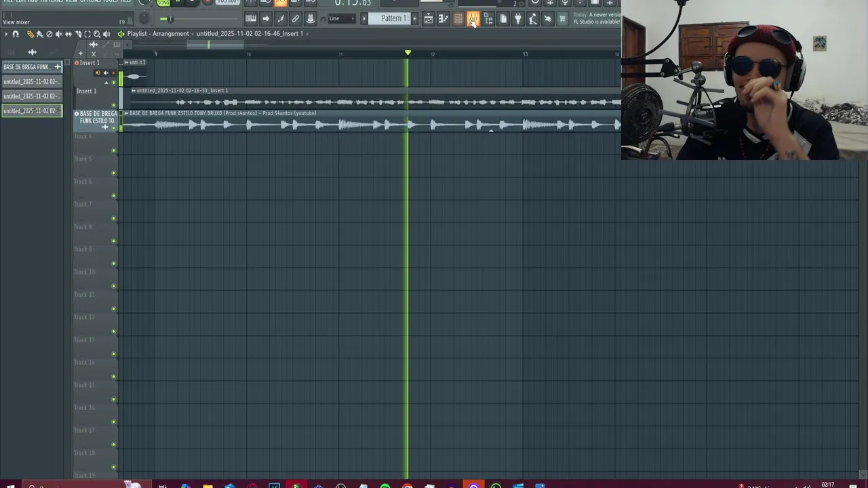Click bar 10 on the timeline ruler
Screen dimensions: 868x488
tap(248, 54)
